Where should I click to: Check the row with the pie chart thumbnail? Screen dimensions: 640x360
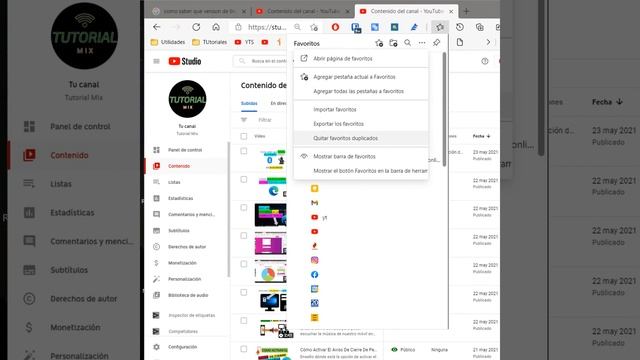[x=244, y=264]
